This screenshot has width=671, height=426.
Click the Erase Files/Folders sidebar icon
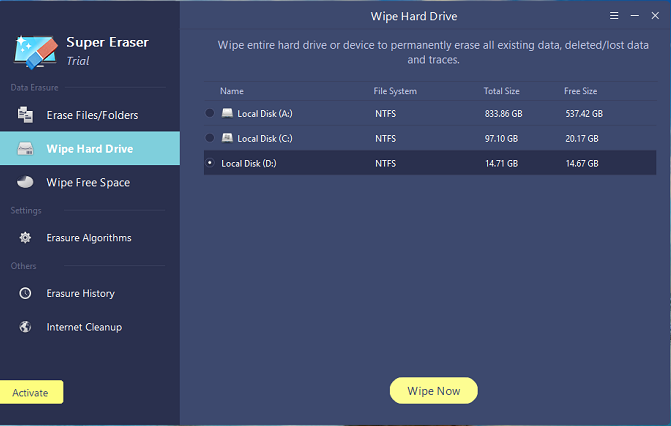[x=25, y=115]
